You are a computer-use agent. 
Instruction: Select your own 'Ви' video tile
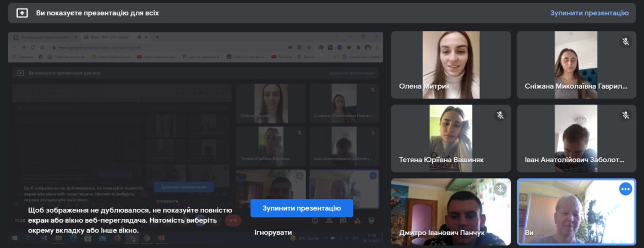(576, 212)
